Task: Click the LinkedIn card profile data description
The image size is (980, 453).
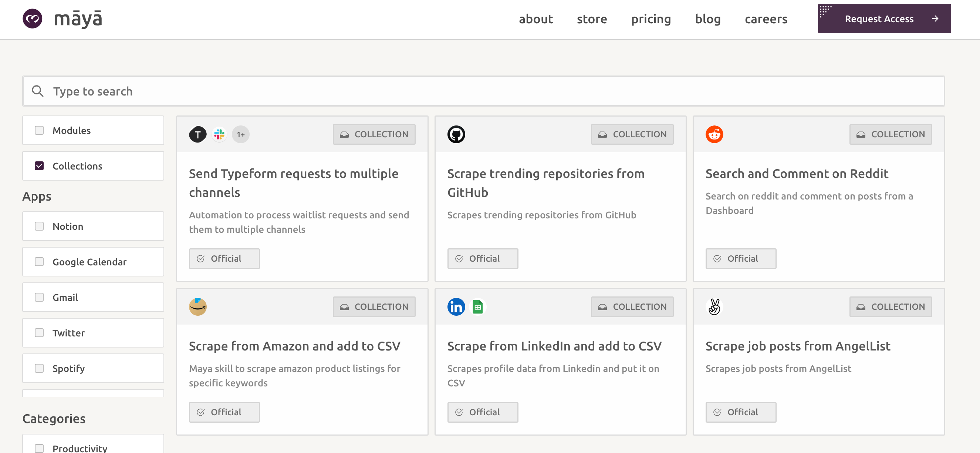Action: pos(553,376)
